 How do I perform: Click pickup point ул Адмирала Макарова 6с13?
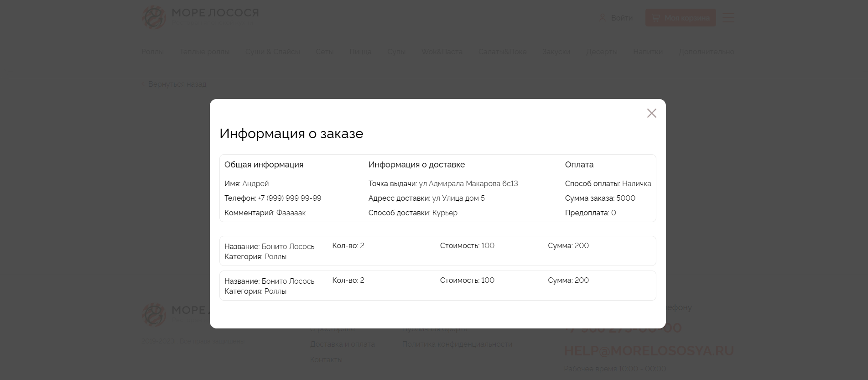pyautogui.click(x=468, y=183)
